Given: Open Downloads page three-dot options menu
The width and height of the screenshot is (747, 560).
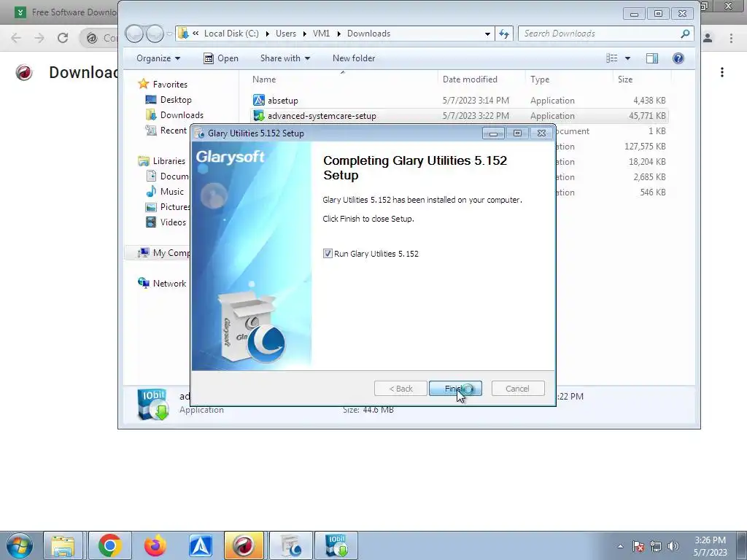Looking at the screenshot, I should pos(722,72).
